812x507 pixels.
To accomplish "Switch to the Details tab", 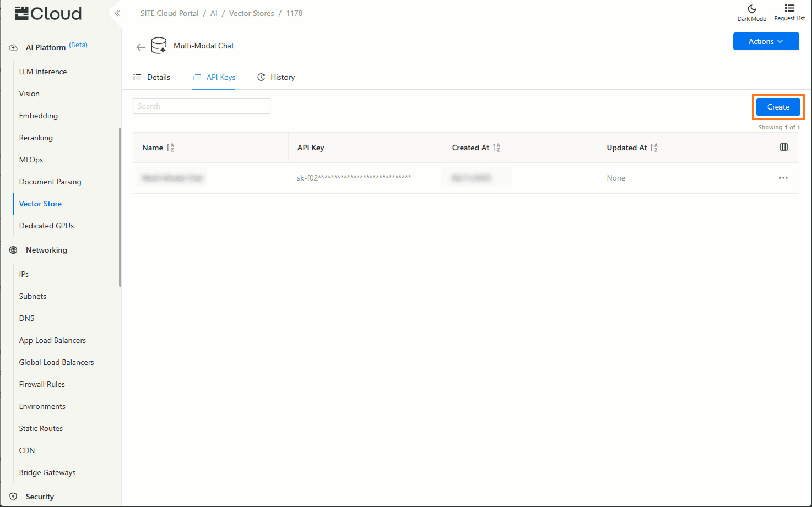I will (152, 77).
